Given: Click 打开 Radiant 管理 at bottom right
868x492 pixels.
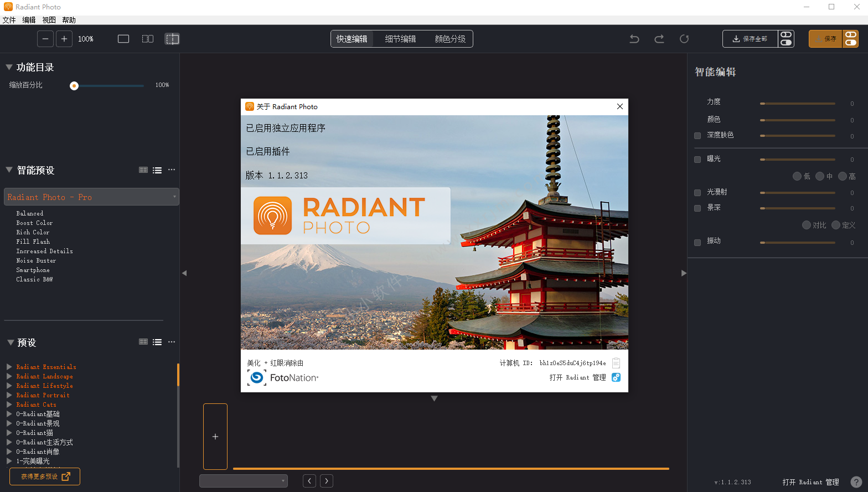Looking at the screenshot, I should point(810,482).
